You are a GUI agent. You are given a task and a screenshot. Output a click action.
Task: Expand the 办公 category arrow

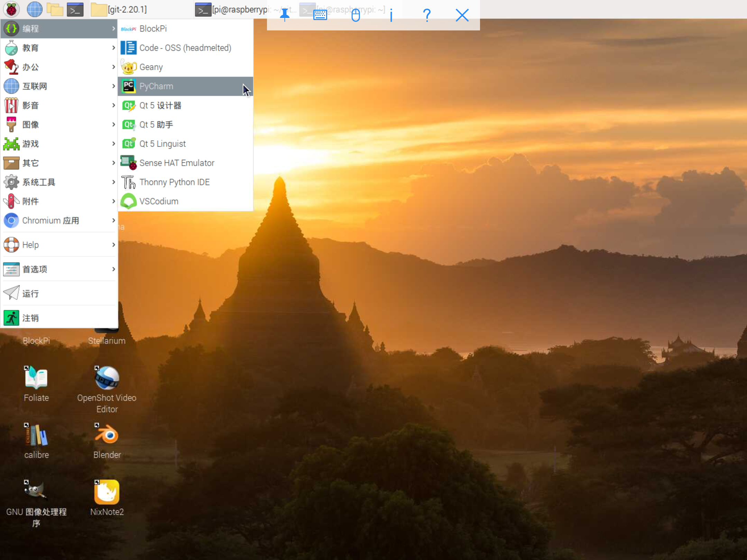(113, 67)
